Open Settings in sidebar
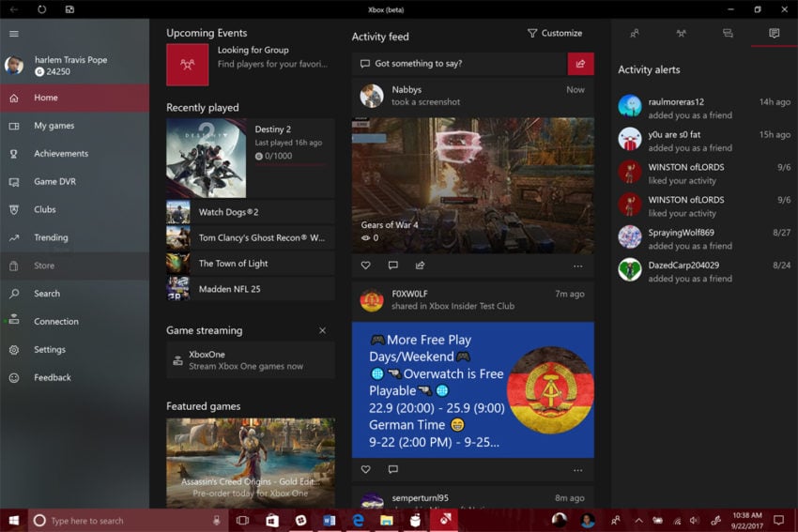 (x=75, y=349)
